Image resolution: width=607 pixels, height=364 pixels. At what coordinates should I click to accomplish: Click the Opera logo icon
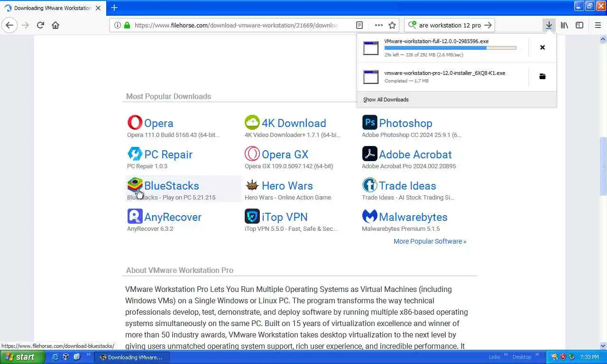pyautogui.click(x=135, y=123)
